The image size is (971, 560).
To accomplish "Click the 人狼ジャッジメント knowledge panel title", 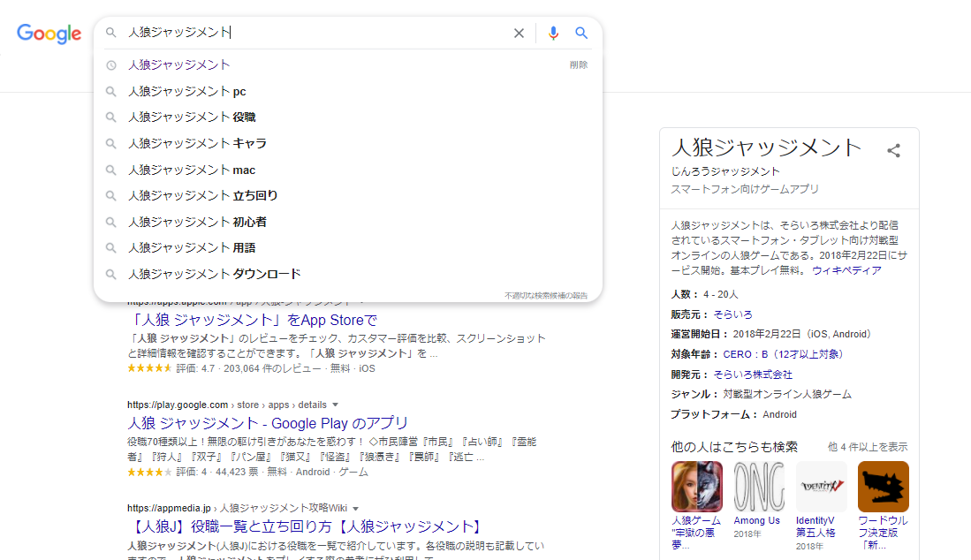I will click(x=767, y=148).
